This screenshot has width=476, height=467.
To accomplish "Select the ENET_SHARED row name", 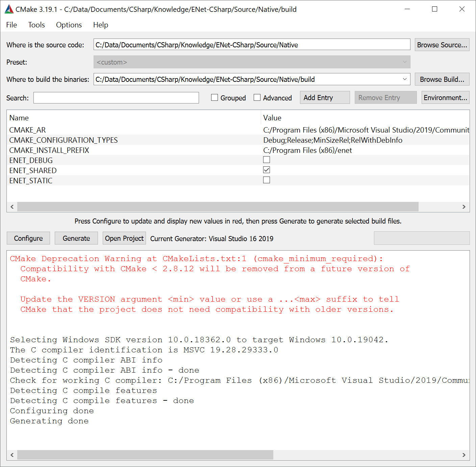I will point(33,170).
